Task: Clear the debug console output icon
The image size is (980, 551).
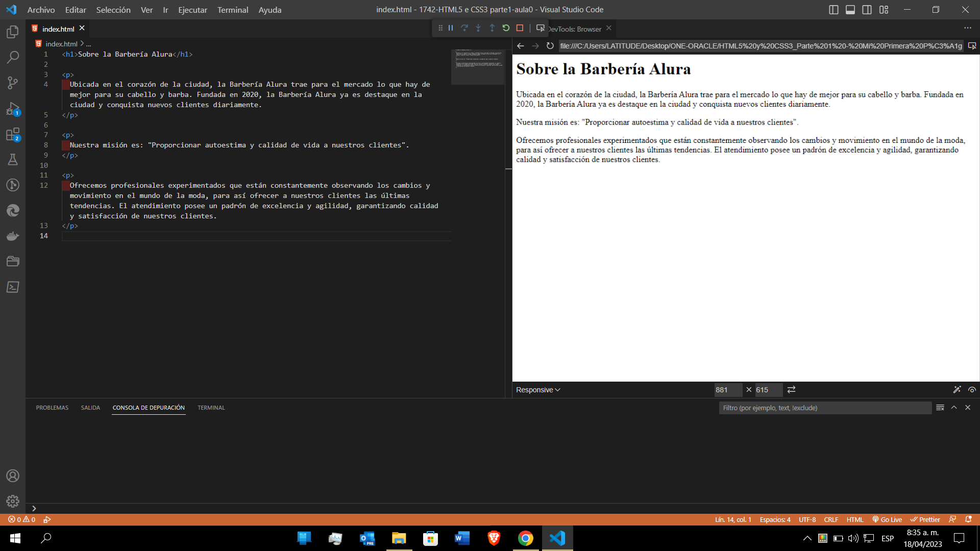Action: pos(940,408)
